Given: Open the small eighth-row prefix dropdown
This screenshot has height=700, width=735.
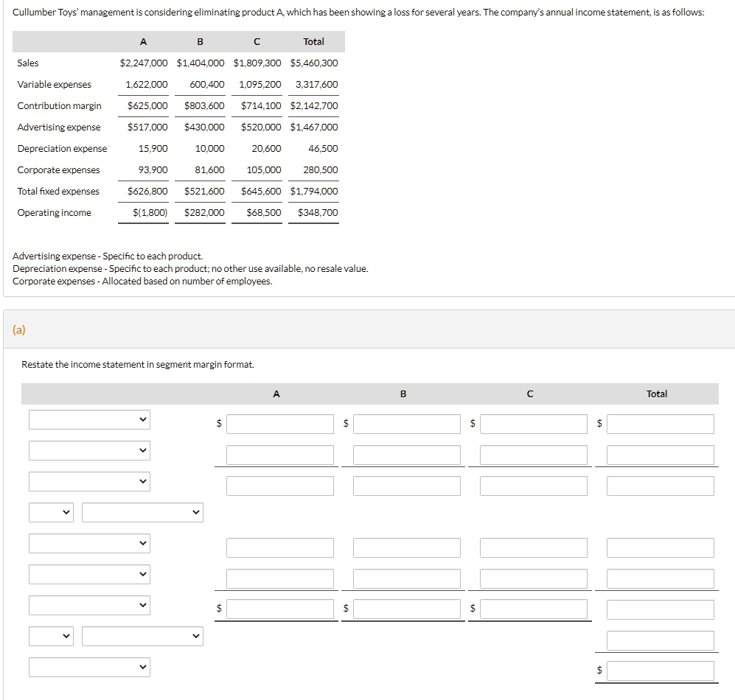Looking at the screenshot, I should pyautogui.click(x=51, y=636).
